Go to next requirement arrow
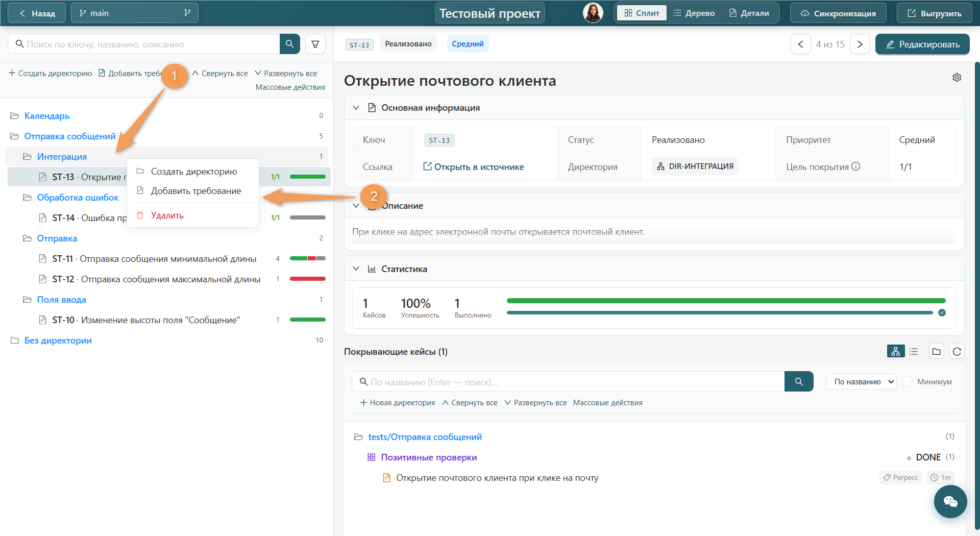Screen dimensions: 980x536 pos(860,44)
